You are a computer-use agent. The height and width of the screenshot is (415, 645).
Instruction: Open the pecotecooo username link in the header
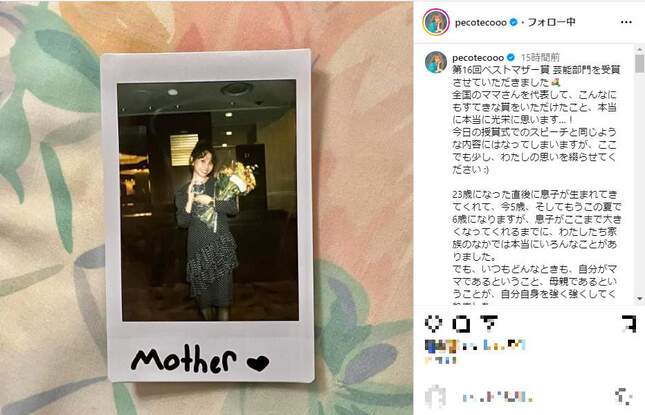pos(480,23)
